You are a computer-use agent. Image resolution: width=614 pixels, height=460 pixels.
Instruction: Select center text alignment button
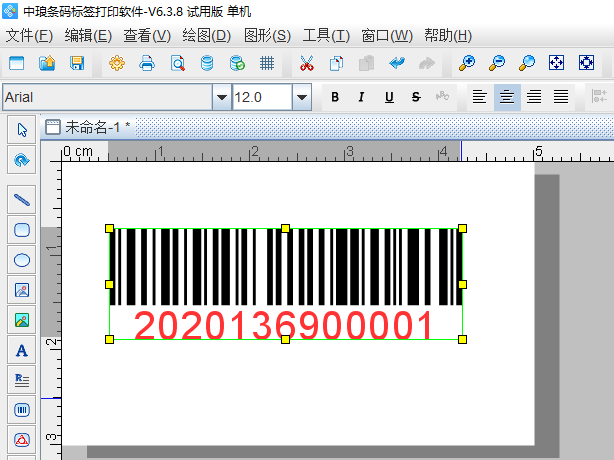pyautogui.click(x=508, y=97)
